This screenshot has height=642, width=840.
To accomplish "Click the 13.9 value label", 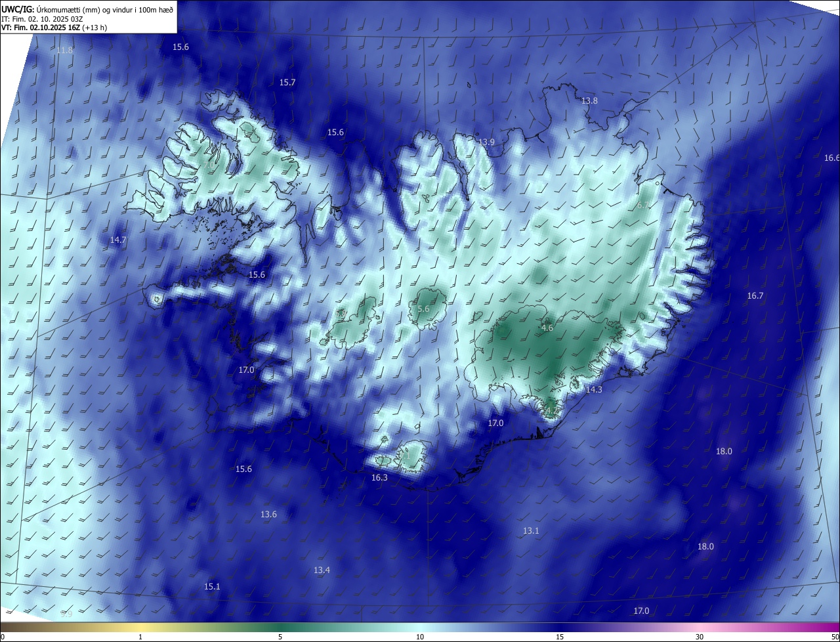I will [486, 142].
